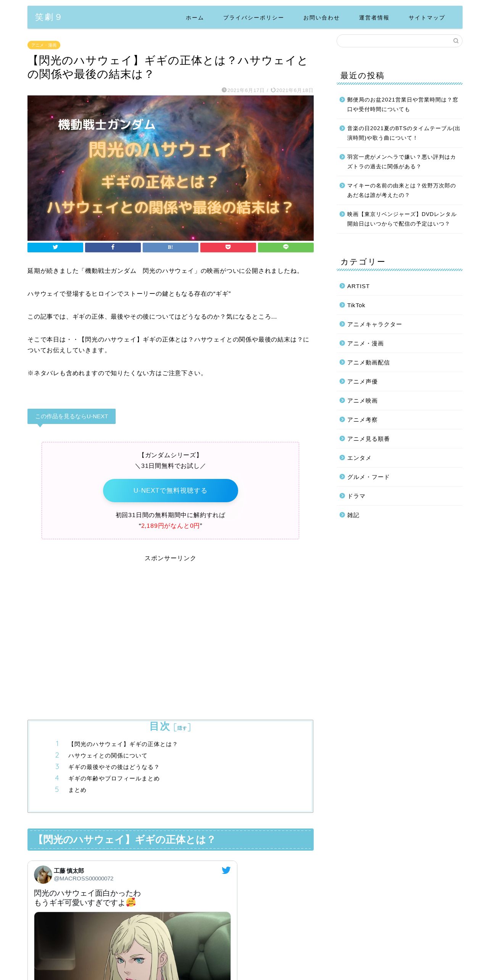Click 工藤 慎太郎 profile avatar
490x980 pixels.
coord(43,874)
